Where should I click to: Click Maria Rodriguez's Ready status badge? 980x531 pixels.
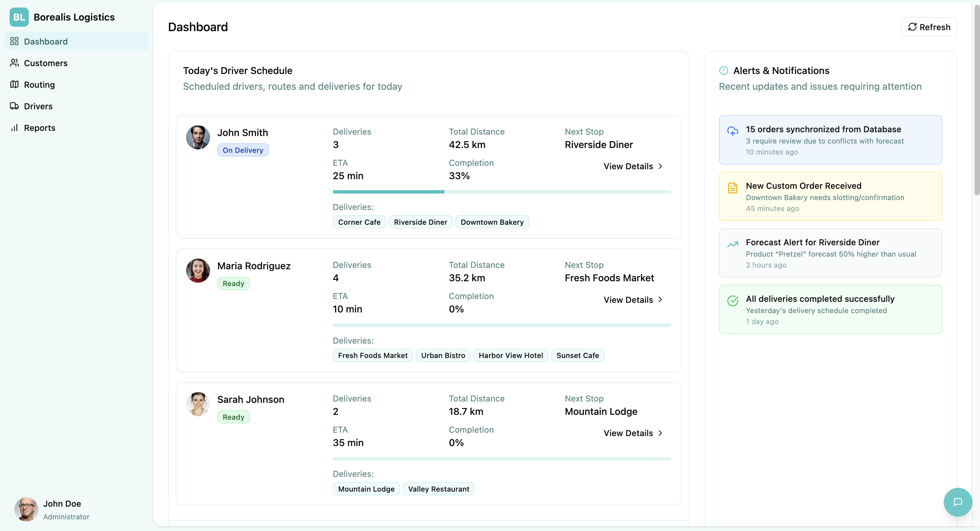[x=233, y=283]
